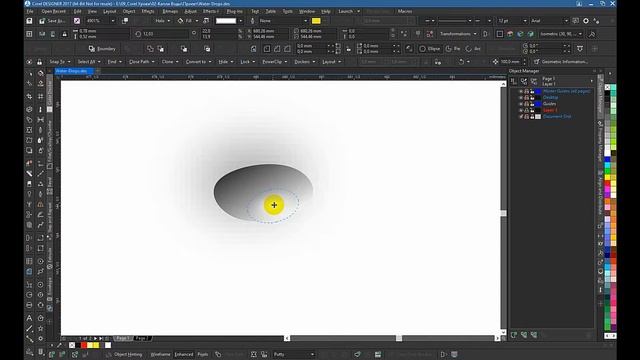Click the Weld shapes icon after Boundary
The width and height of the screenshot is (640, 360).
tap(150, 49)
